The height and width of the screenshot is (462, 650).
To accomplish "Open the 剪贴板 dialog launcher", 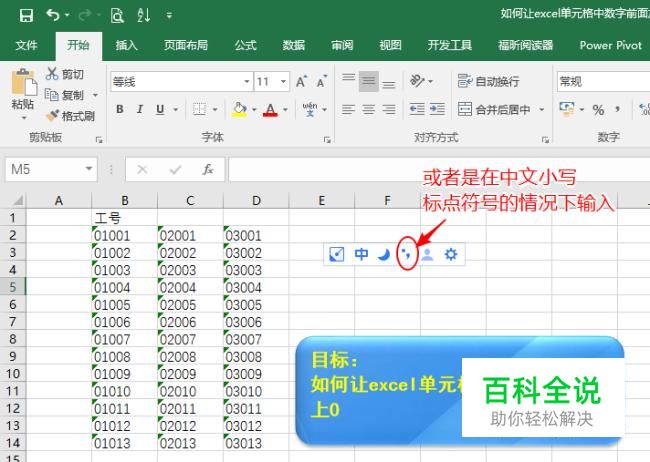I will pyautogui.click(x=99, y=140).
